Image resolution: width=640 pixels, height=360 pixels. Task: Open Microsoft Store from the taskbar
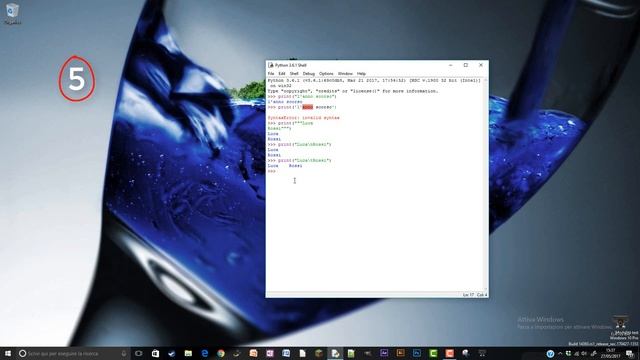pos(156,353)
